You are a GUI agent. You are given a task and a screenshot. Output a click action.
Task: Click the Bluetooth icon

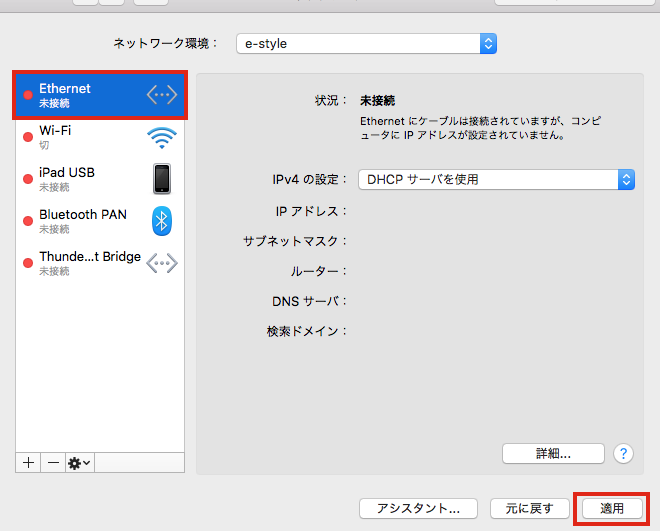click(x=162, y=221)
